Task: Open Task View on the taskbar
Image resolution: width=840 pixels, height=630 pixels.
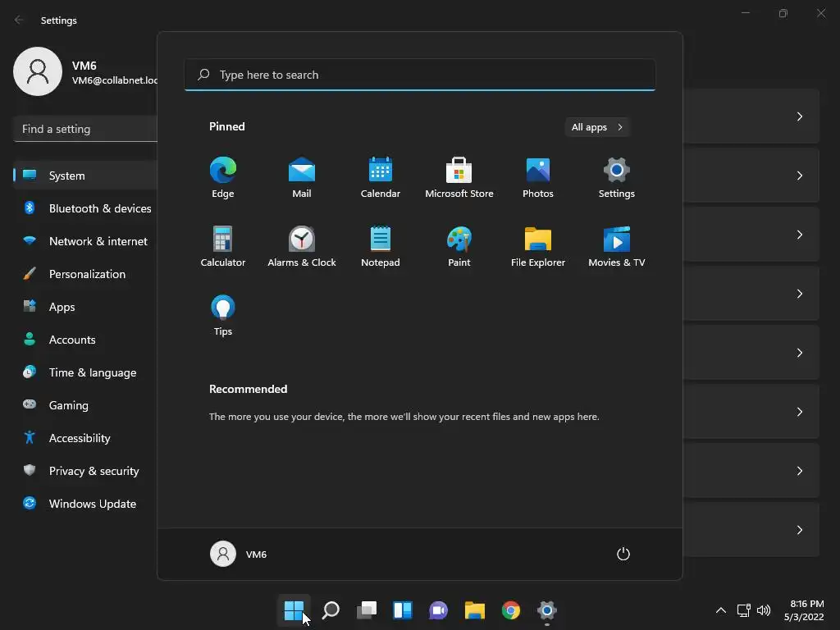Action: [x=367, y=610]
